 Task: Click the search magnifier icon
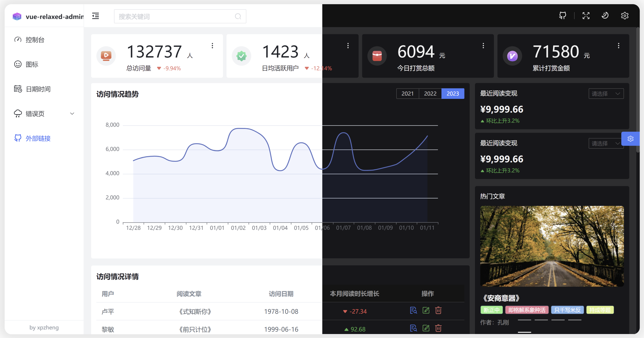[x=238, y=17]
